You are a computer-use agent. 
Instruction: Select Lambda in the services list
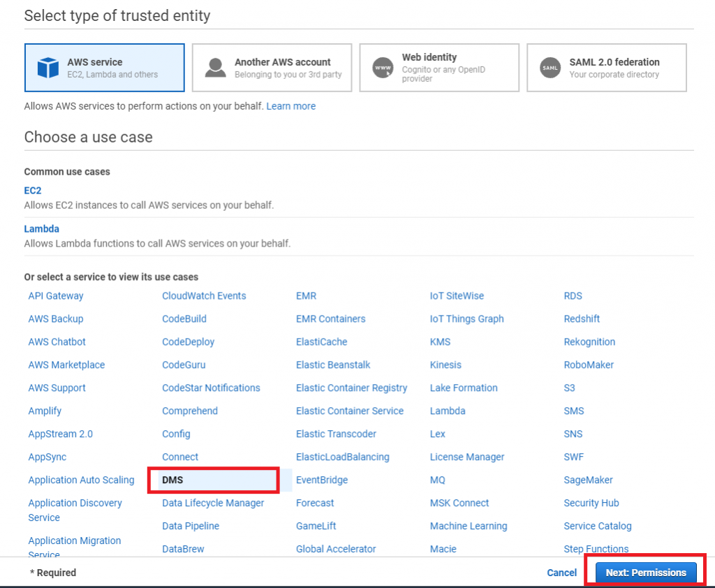pos(448,411)
